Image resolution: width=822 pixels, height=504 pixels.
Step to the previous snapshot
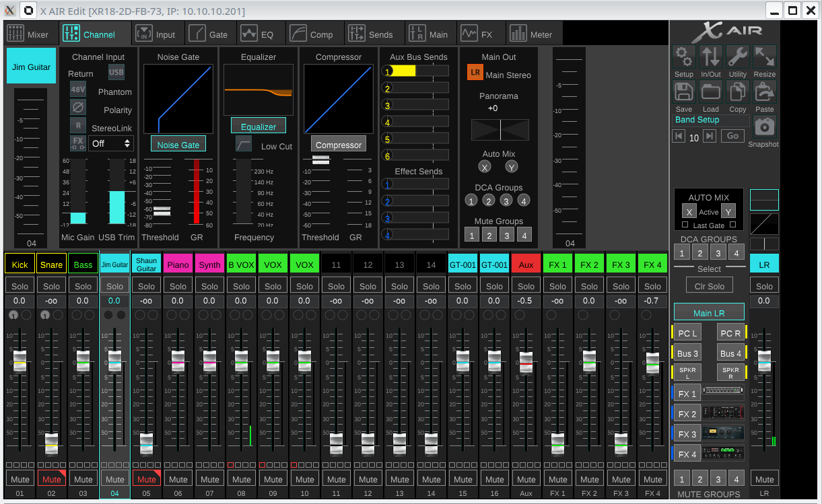point(679,136)
